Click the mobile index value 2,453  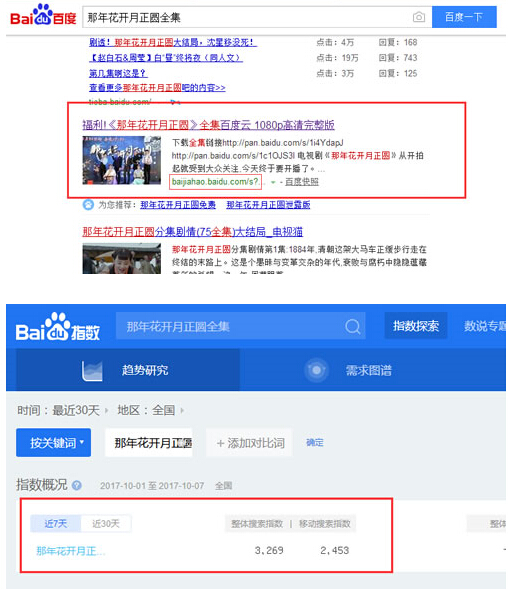point(335,550)
